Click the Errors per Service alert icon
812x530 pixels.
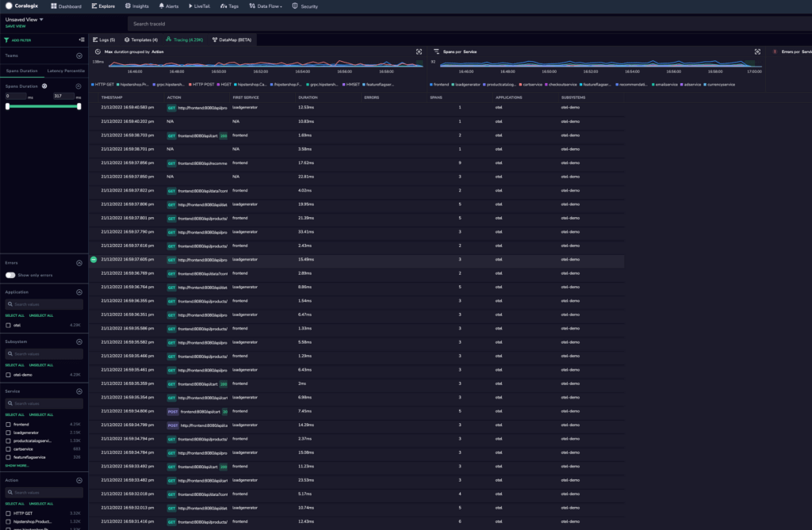[775, 51]
